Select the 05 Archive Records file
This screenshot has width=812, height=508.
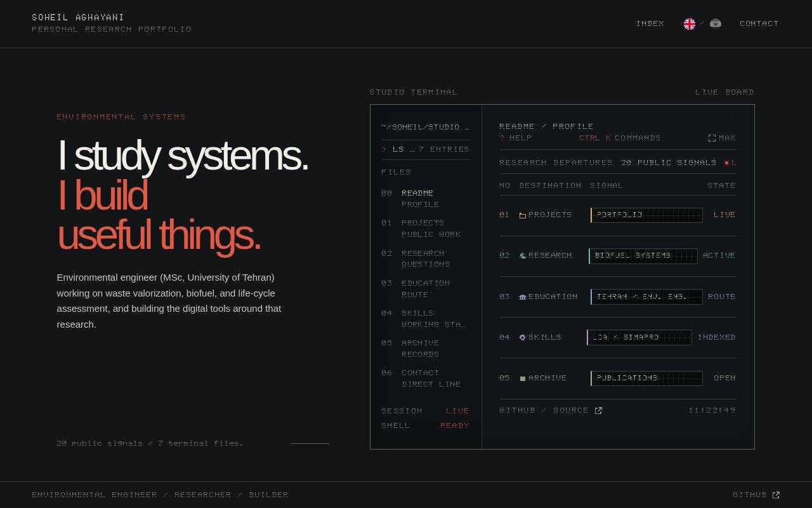(426, 349)
